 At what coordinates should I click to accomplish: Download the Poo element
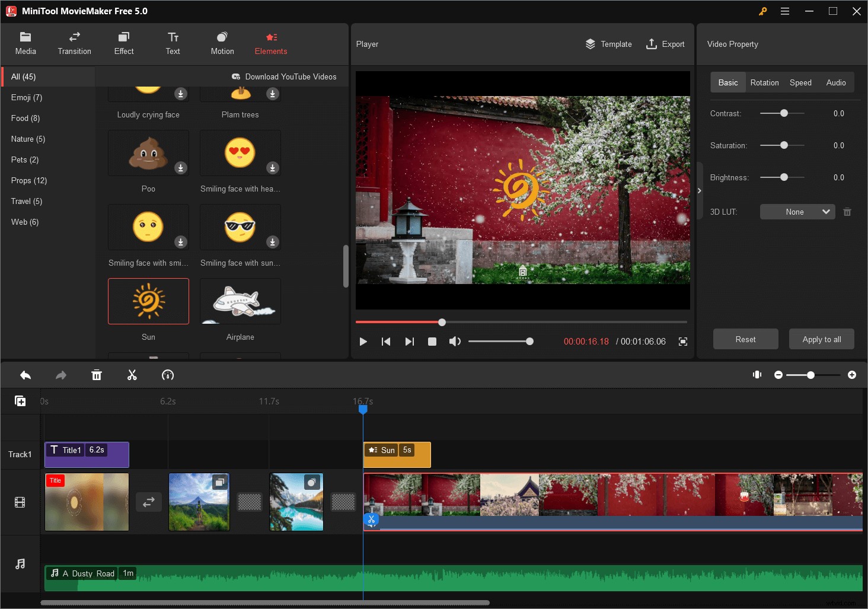[181, 168]
